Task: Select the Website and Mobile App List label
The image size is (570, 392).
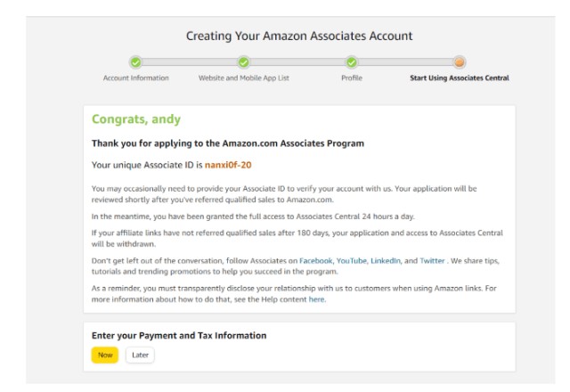Action: click(243, 78)
